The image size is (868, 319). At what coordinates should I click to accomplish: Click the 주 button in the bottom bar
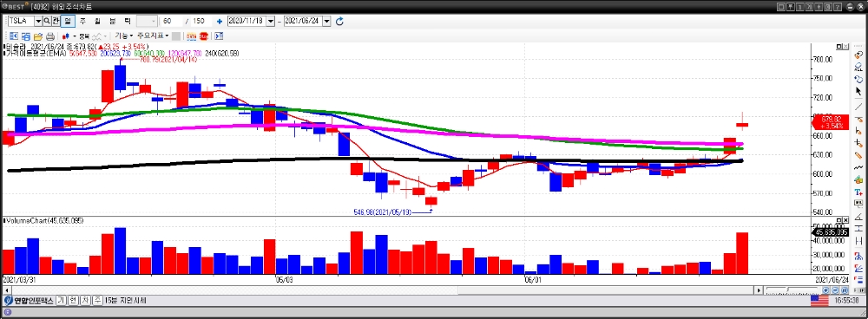(x=97, y=301)
